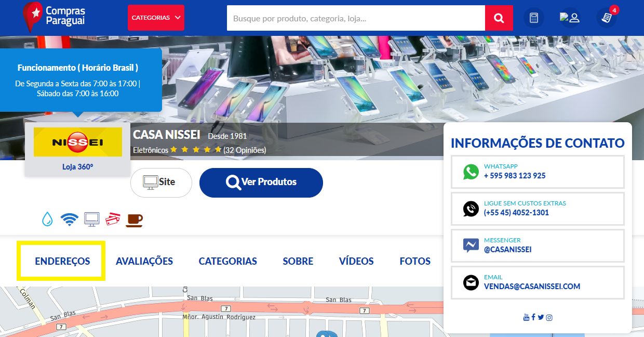Open Casa Nissei's YouTube channel icon

click(526, 317)
